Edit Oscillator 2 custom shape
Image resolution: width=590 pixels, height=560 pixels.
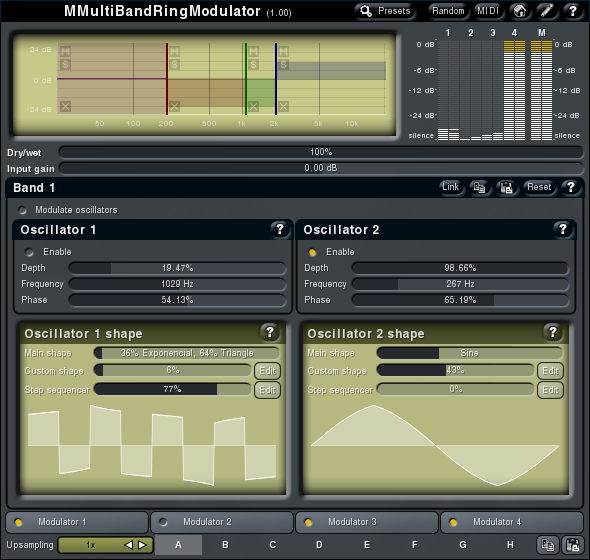pyautogui.click(x=550, y=371)
